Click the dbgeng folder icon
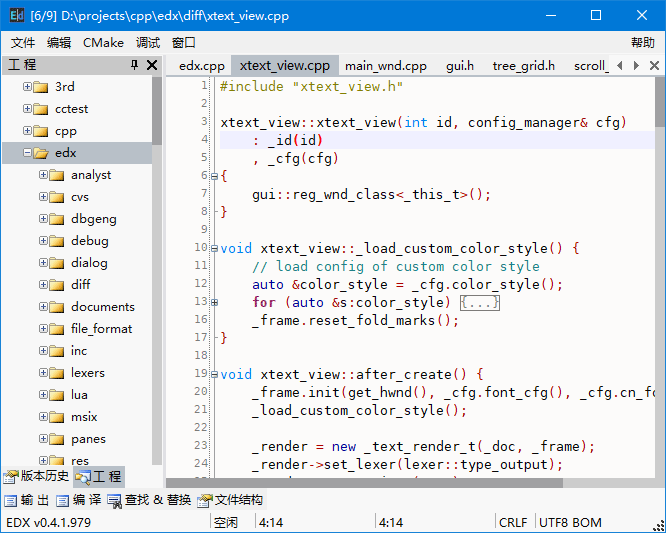 click(x=56, y=219)
